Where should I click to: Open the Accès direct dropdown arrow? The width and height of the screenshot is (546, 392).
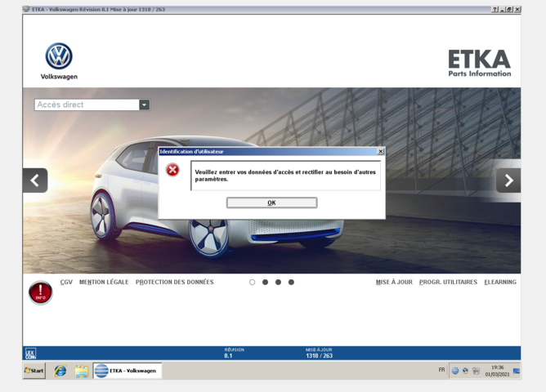point(145,105)
